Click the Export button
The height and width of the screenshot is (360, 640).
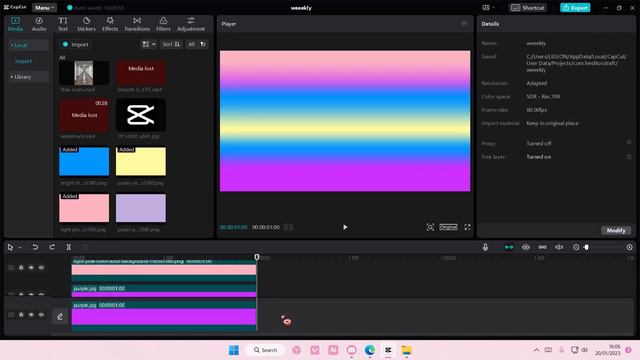point(575,8)
